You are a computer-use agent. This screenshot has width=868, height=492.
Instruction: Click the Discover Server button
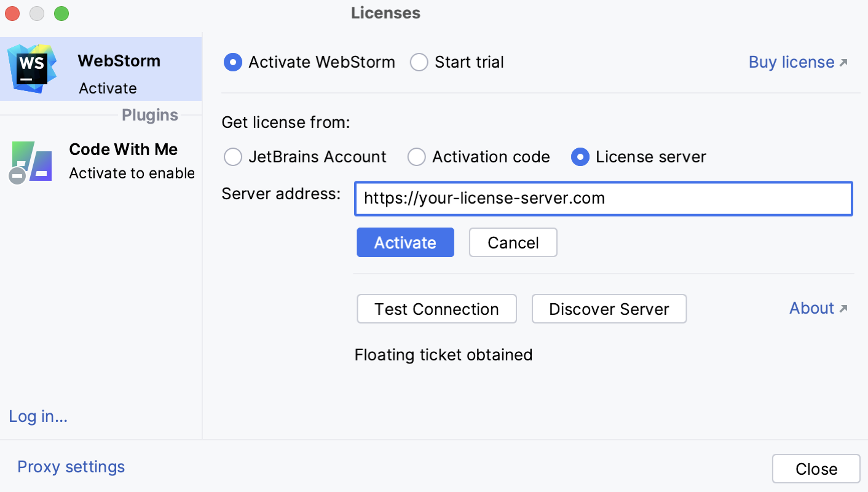coord(609,309)
